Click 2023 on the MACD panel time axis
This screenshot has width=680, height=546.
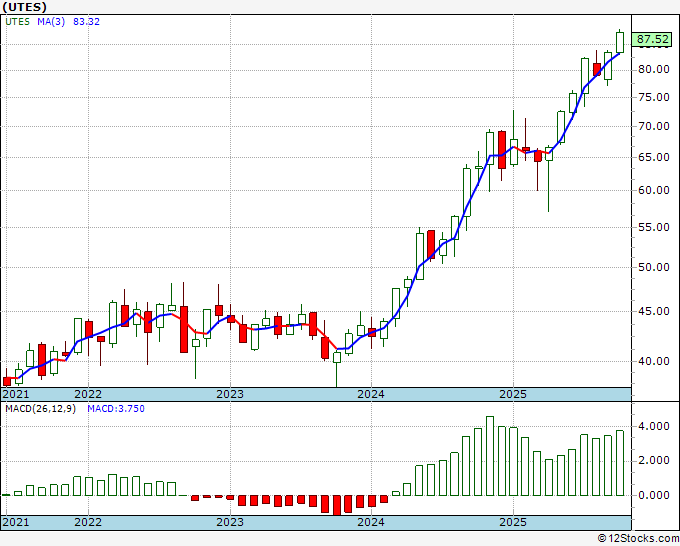230,522
